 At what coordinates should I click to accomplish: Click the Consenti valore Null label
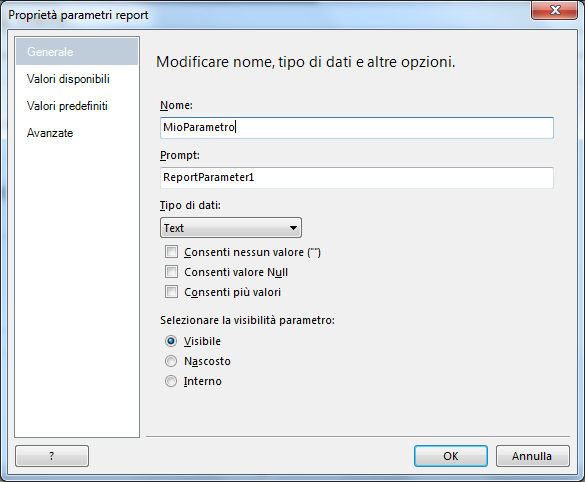click(x=236, y=272)
